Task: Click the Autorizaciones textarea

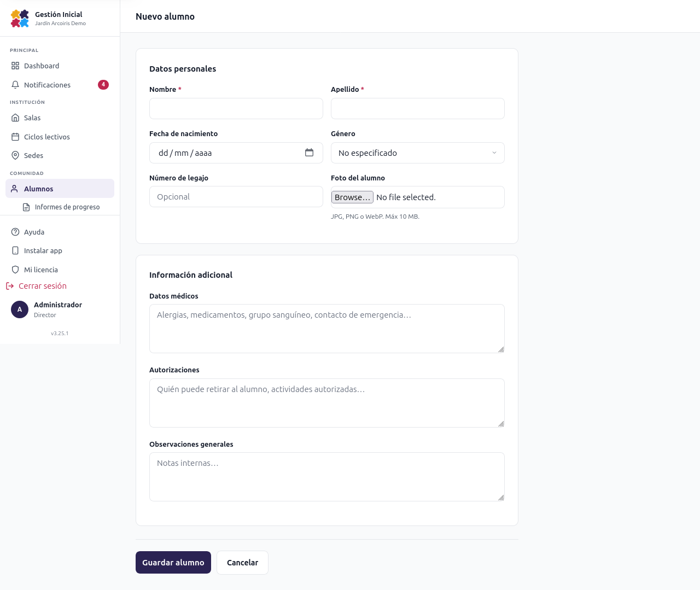Action: [x=327, y=403]
